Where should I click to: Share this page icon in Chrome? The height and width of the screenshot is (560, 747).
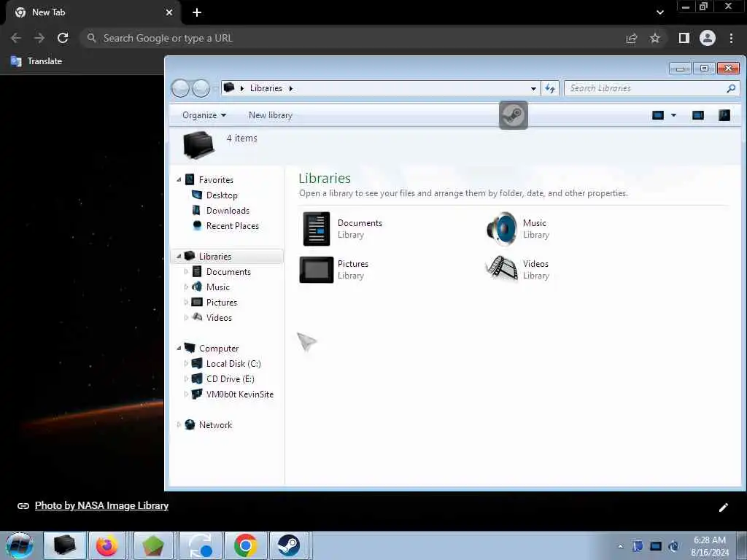click(x=632, y=39)
